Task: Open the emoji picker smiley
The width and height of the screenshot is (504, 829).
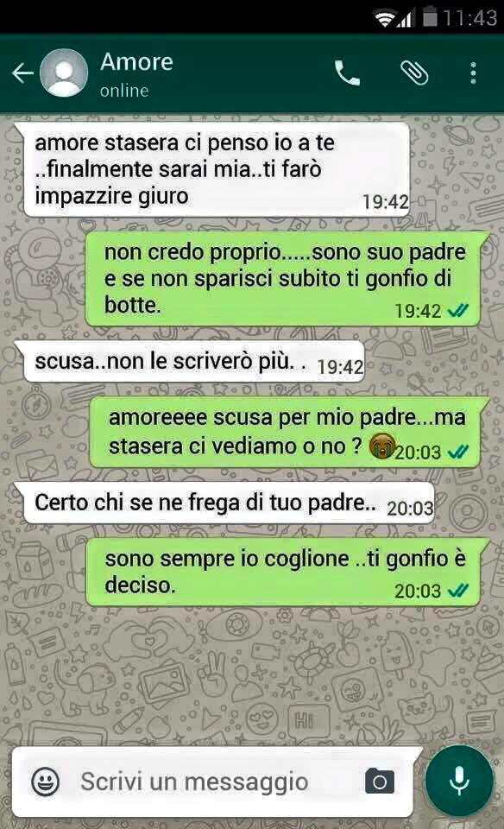Action: click(x=46, y=782)
